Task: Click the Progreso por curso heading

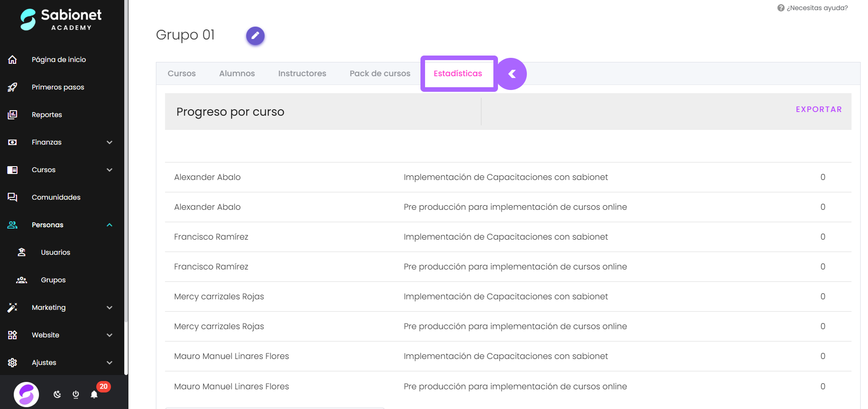Action: click(x=230, y=112)
